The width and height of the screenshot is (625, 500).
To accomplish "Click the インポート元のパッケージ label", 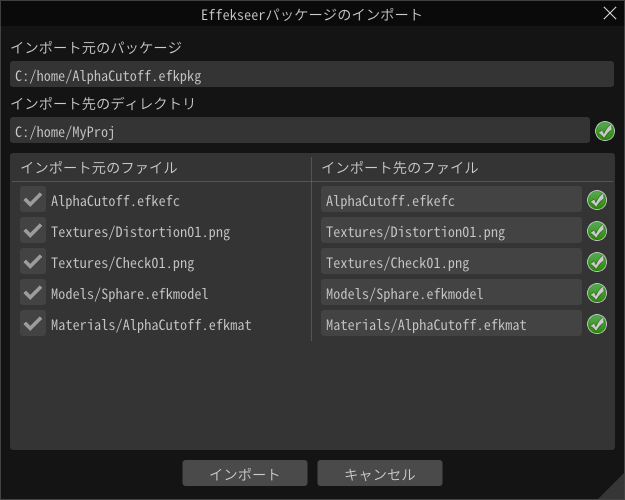I will tap(96, 47).
